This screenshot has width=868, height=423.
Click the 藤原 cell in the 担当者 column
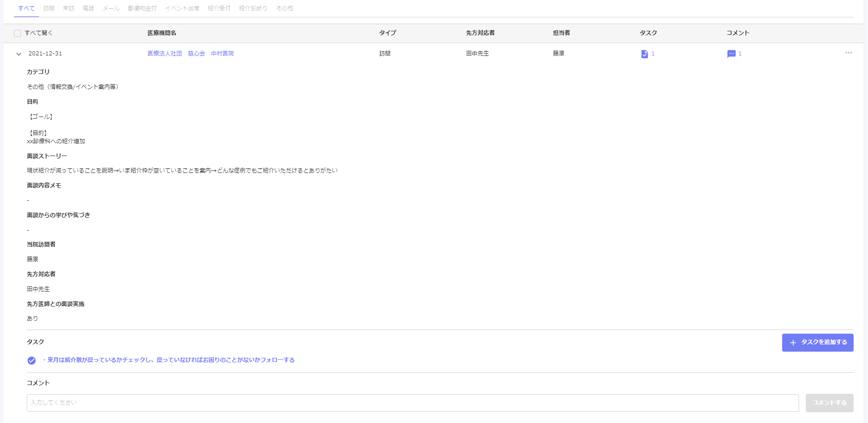(559, 53)
